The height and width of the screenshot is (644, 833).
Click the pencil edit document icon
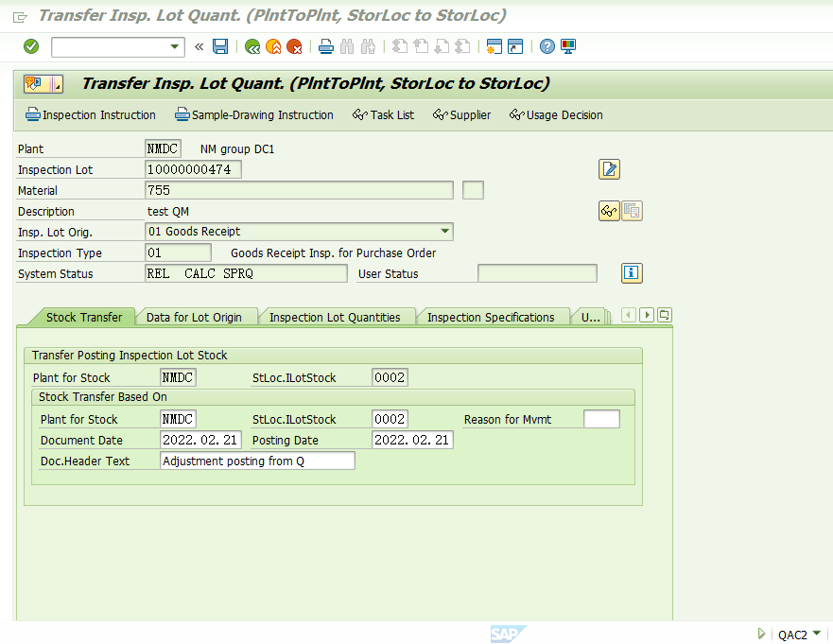tap(609, 169)
